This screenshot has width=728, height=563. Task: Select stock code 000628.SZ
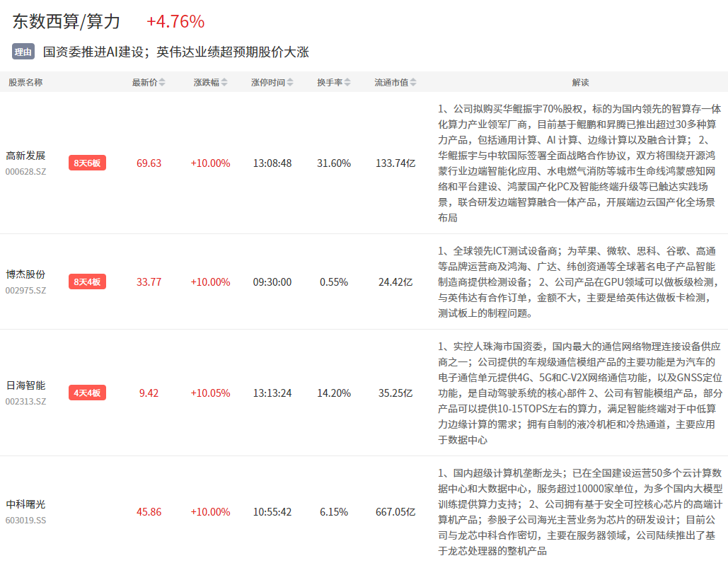pos(26,172)
